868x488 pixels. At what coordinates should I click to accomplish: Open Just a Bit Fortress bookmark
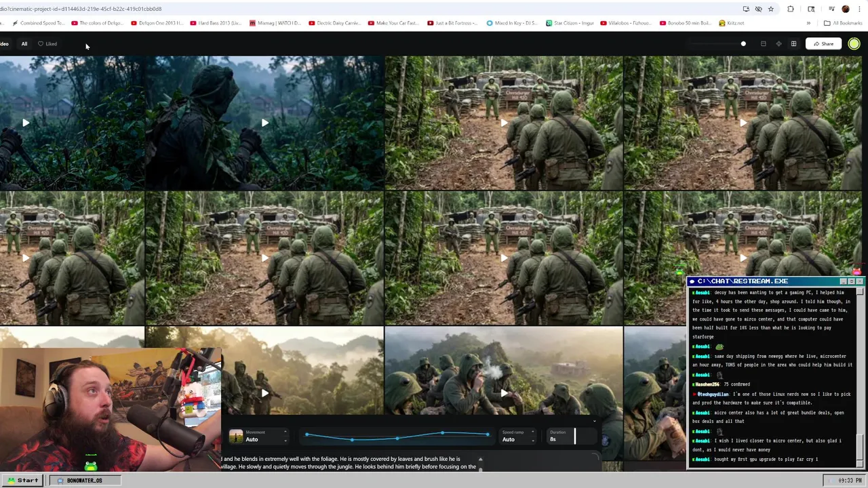click(453, 23)
